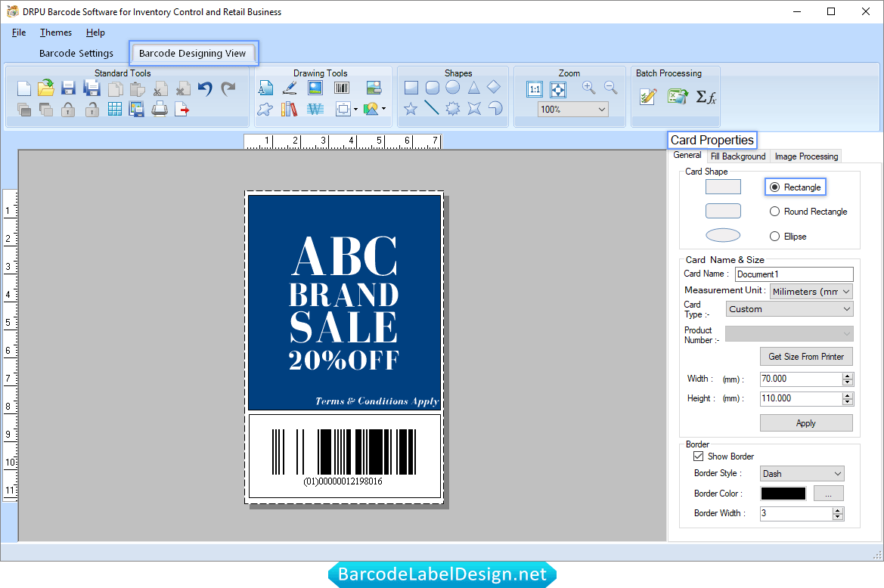Click the ellipsis border color picker button
884x588 pixels.
pyautogui.click(x=828, y=494)
